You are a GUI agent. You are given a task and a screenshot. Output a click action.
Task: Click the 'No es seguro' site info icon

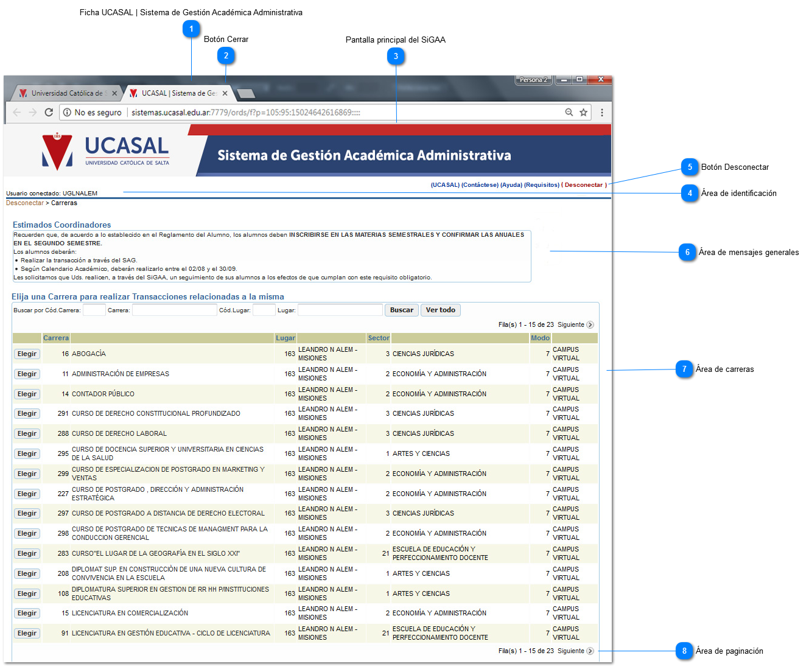[68, 113]
